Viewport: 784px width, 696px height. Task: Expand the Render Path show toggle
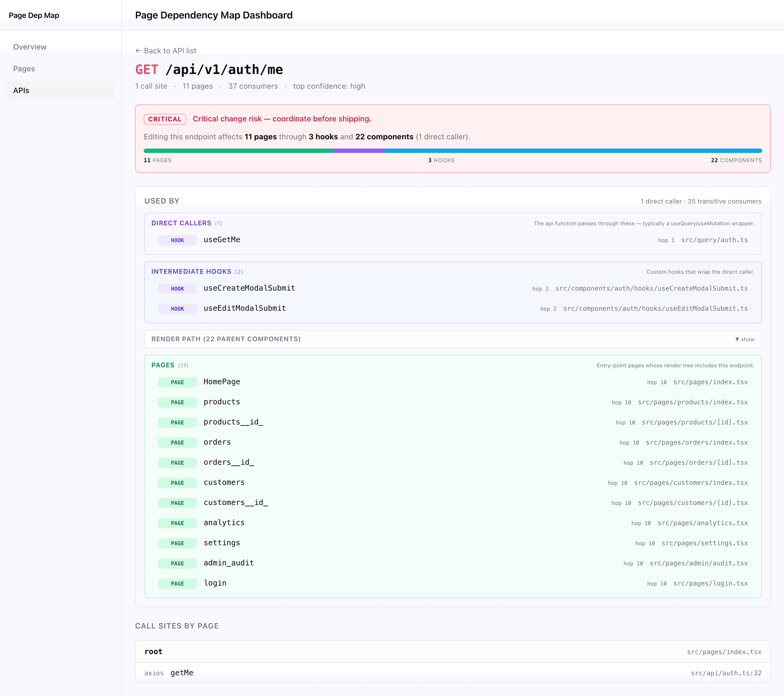point(745,339)
